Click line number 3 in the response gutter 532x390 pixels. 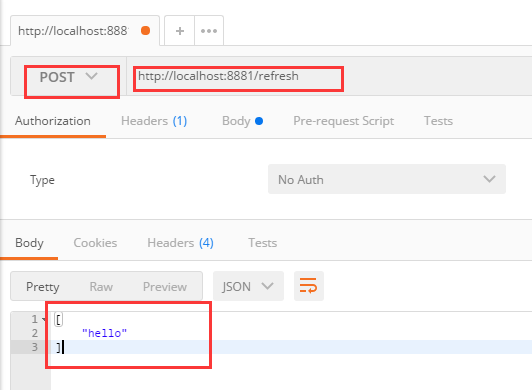[x=35, y=347]
